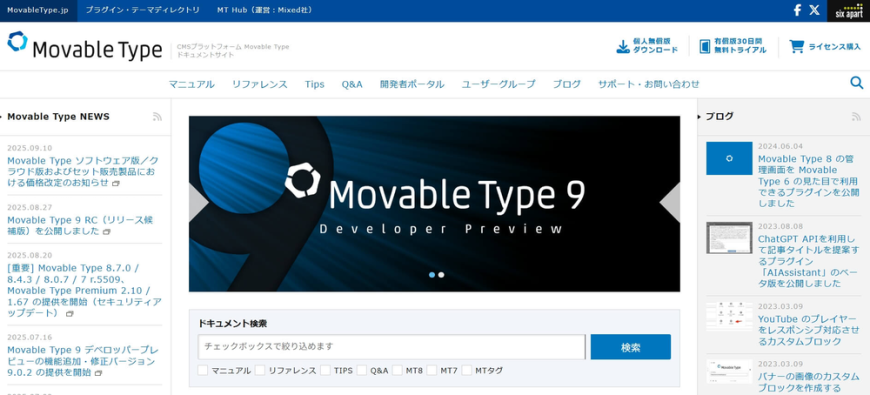Click the 個人無償版 download icon
This screenshot has width=870, height=395.
(623, 46)
